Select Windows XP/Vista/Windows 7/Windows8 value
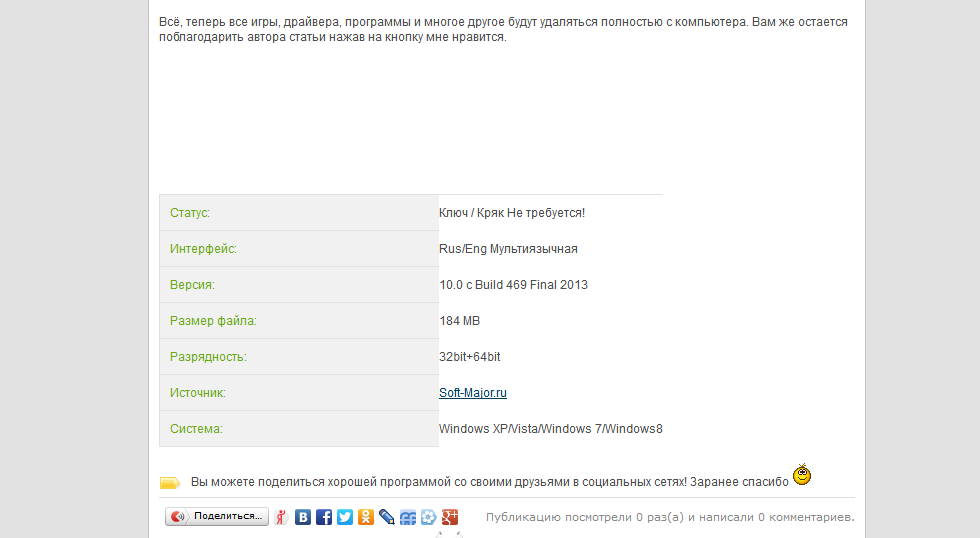Screen dimensions: 980x538 (551, 429)
